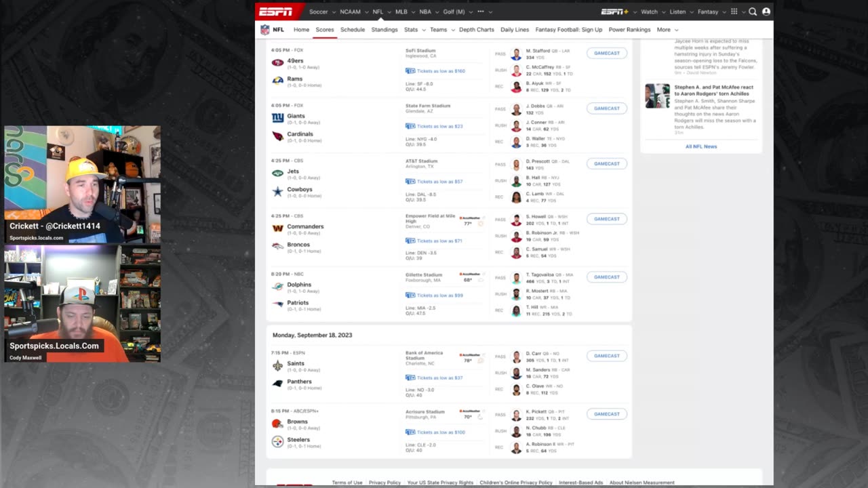Click the Stephen A. article thumbnail
The width and height of the screenshot is (868, 488).
tap(657, 96)
